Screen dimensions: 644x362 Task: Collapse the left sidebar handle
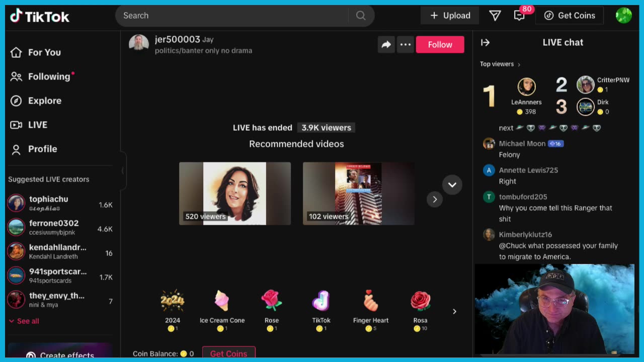[122, 170]
